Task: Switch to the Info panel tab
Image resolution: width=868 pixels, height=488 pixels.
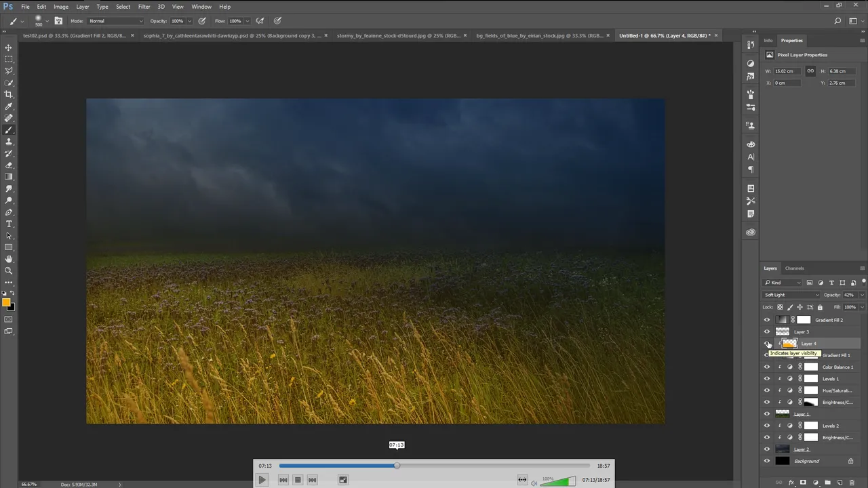Action: click(x=768, y=41)
